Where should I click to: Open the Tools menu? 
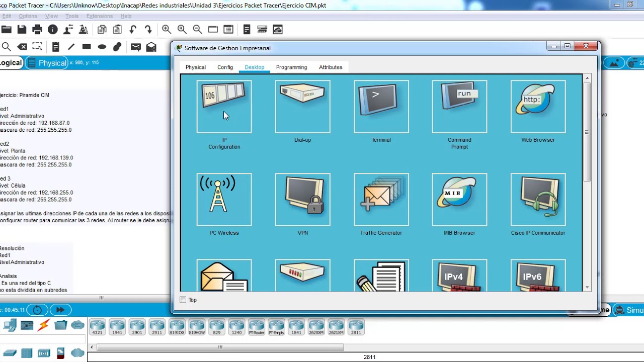tap(72, 16)
